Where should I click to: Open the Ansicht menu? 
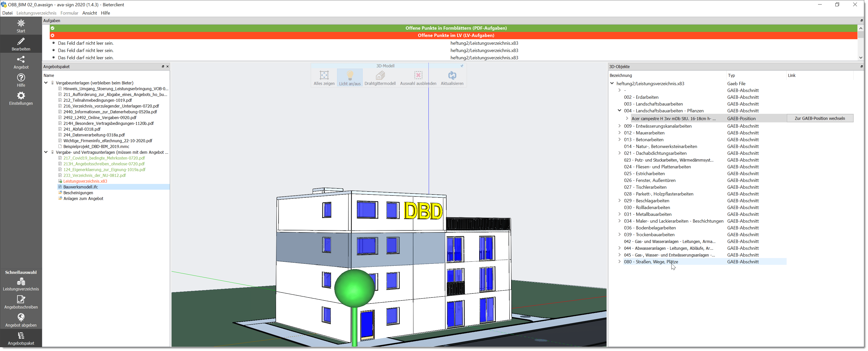coord(89,13)
